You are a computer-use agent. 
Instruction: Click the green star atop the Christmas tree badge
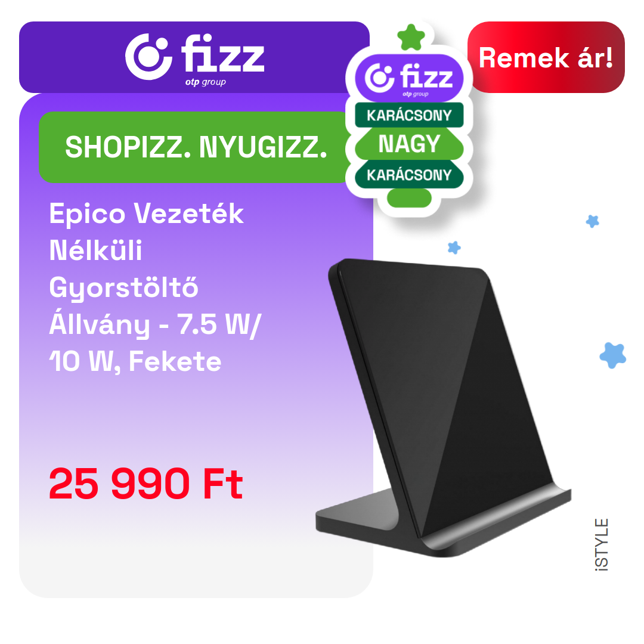[411, 38]
